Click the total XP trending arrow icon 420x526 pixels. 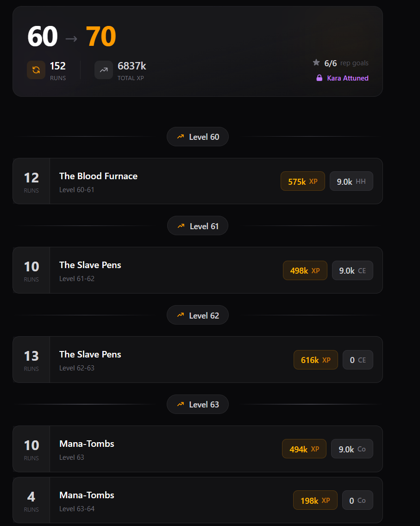104,70
